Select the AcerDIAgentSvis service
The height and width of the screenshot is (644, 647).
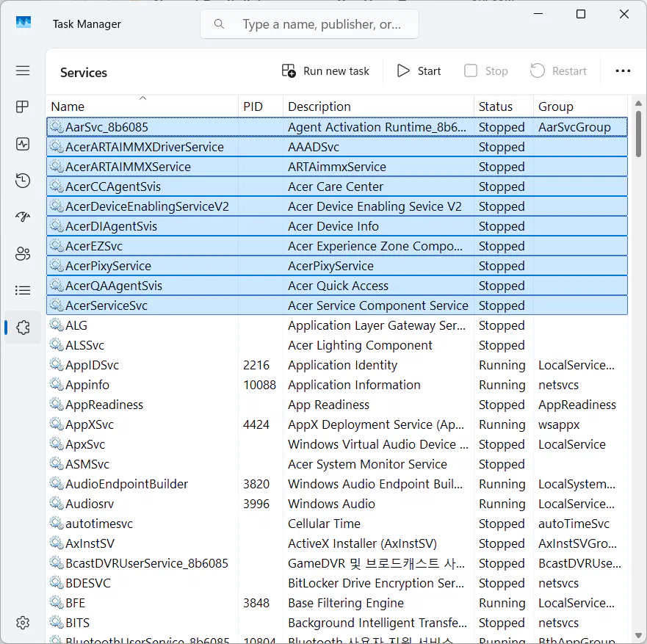pos(337,226)
